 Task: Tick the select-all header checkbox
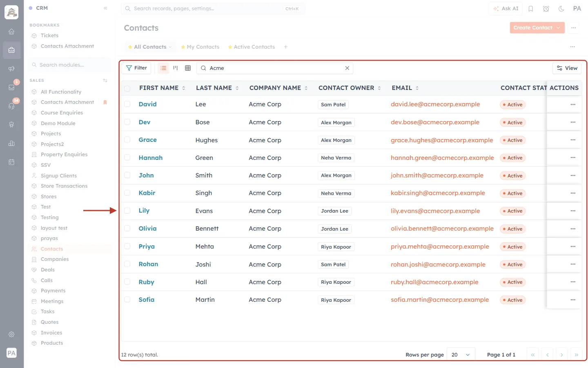coord(127,88)
